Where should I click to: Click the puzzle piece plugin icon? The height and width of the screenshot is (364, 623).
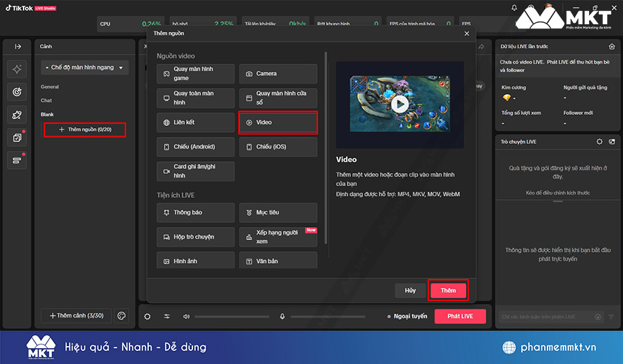(18, 114)
